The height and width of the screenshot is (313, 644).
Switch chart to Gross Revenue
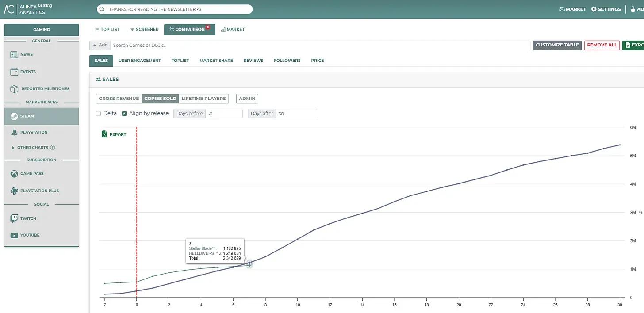pyautogui.click(x=119, y=99)
